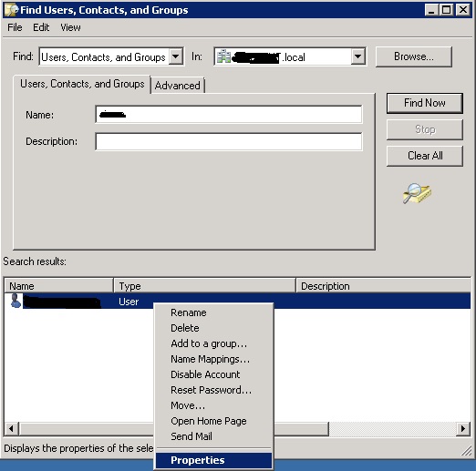Maximize the Find Users window
Viewport: 476px width, 471px height.
pos(446,10)
